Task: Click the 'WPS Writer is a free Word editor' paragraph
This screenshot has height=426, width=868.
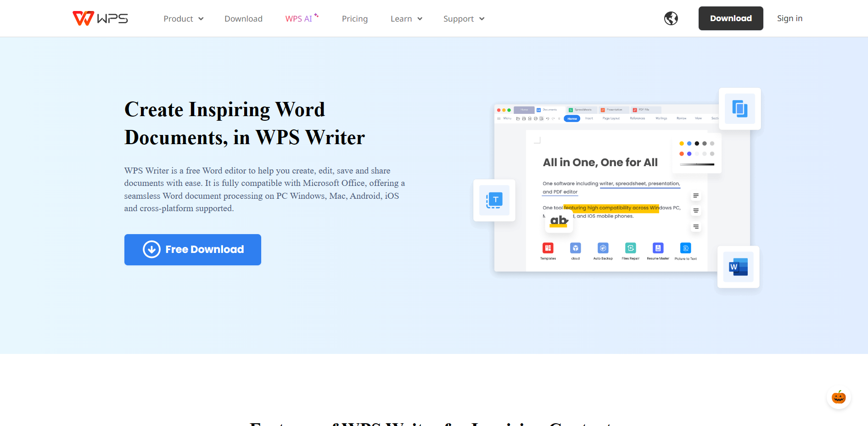Action: (264, 190)
